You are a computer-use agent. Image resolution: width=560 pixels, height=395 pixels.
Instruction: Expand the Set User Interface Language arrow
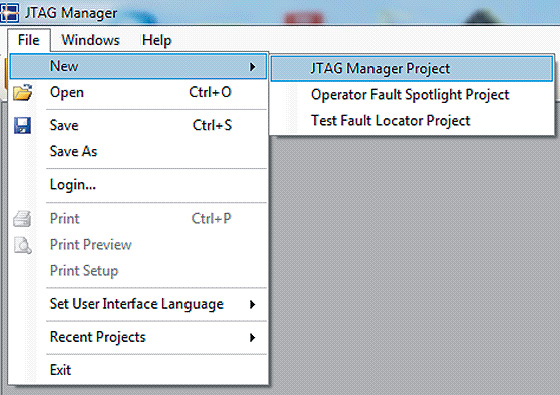coord(252,304)
